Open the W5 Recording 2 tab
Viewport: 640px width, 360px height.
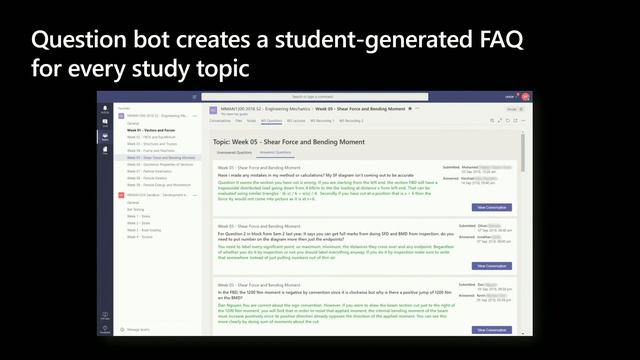[x=351, y=121]
